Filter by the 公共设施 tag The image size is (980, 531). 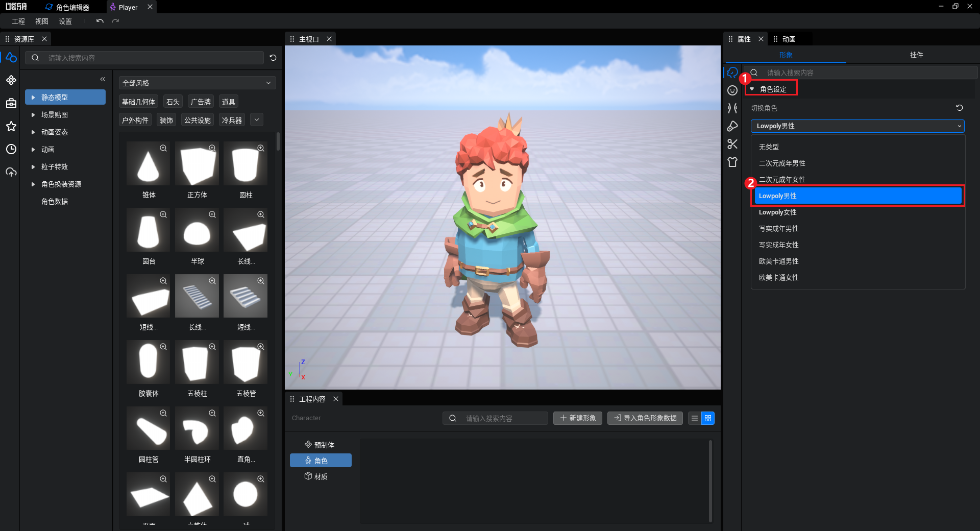point(198,120)
